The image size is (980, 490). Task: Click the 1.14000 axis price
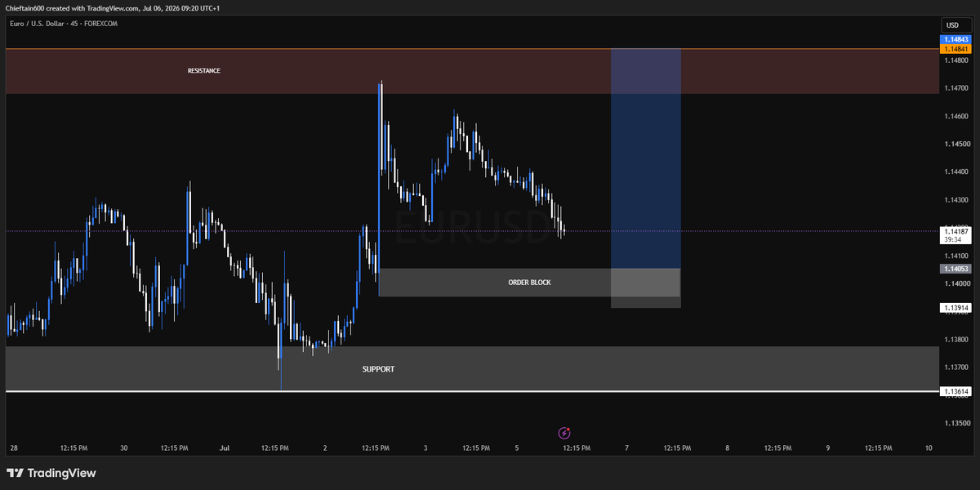click(x=956, y=283)
